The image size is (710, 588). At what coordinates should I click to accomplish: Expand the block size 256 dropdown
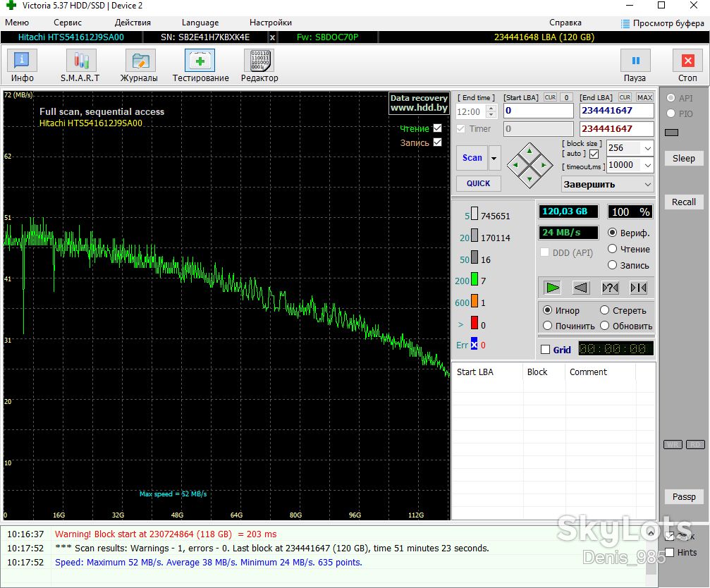coord(648,148)
